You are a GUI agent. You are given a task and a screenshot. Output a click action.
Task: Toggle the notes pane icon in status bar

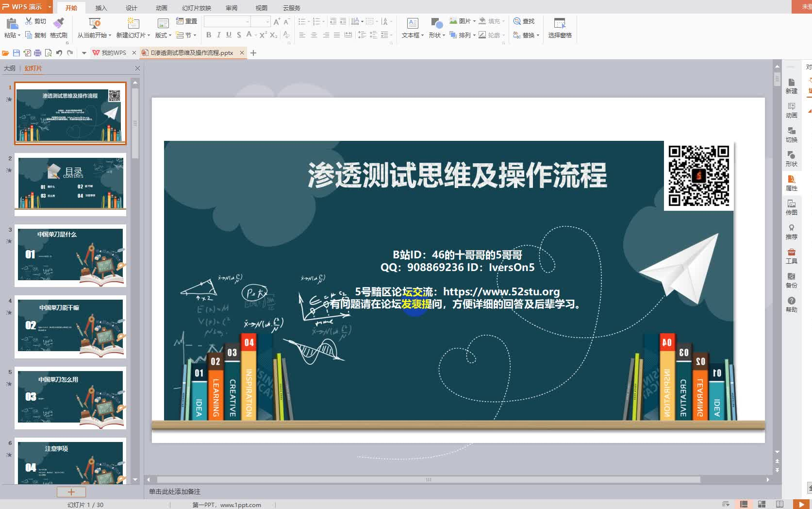726,504
